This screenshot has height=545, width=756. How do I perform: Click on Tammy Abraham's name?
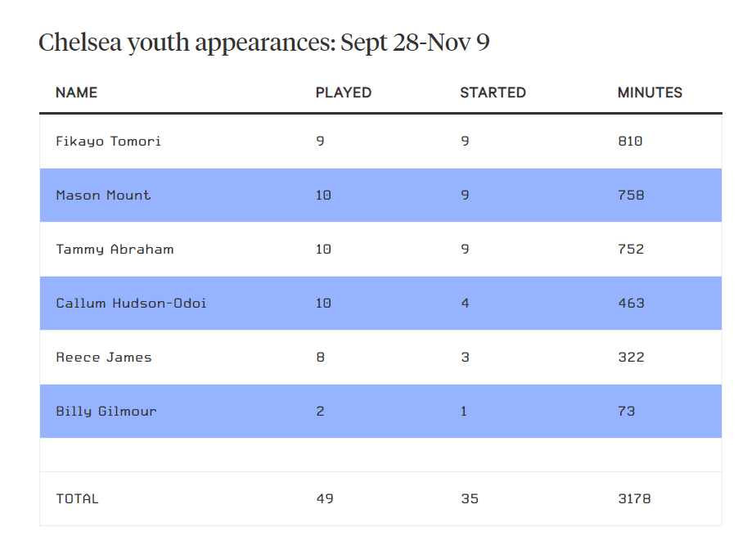pyautogui.click(x=115, y=250)
